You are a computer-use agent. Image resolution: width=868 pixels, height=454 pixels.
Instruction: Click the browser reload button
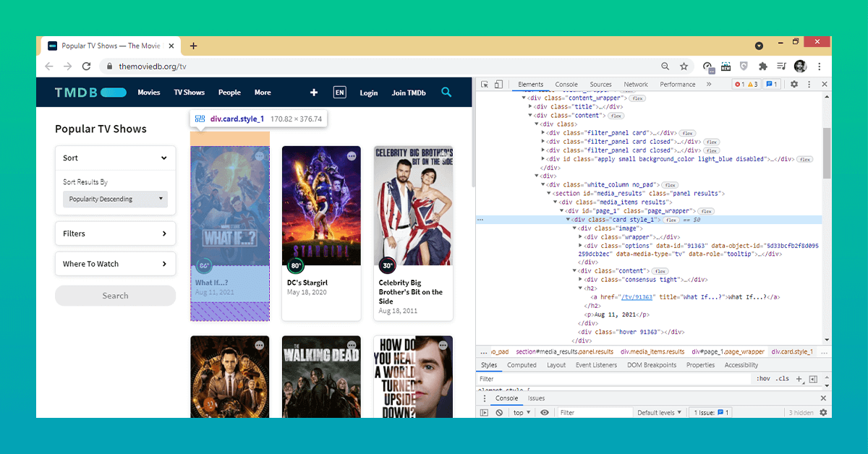pyautogui.click(x=86, y=66)
